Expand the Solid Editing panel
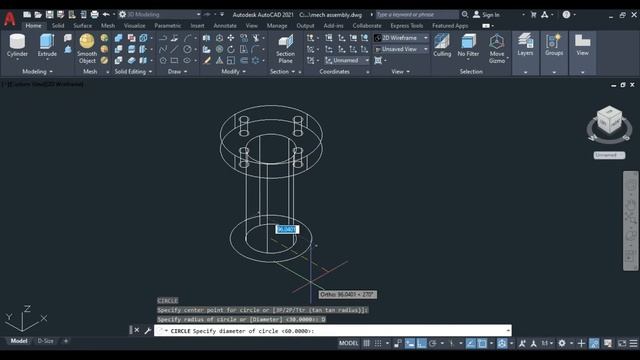The image size is (640, 360). (133, 71)
